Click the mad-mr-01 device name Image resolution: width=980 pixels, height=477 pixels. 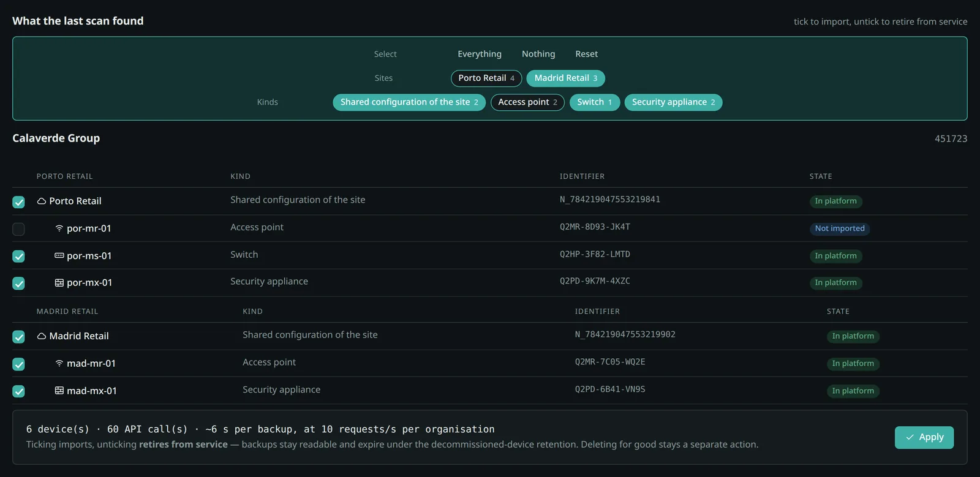point(91,364)
